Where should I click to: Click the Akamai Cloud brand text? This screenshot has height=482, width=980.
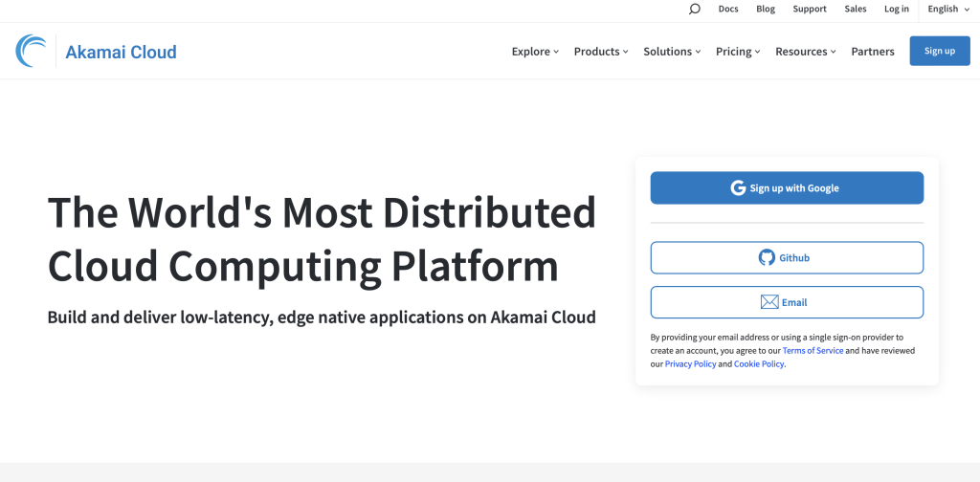(x=121, y=52)
